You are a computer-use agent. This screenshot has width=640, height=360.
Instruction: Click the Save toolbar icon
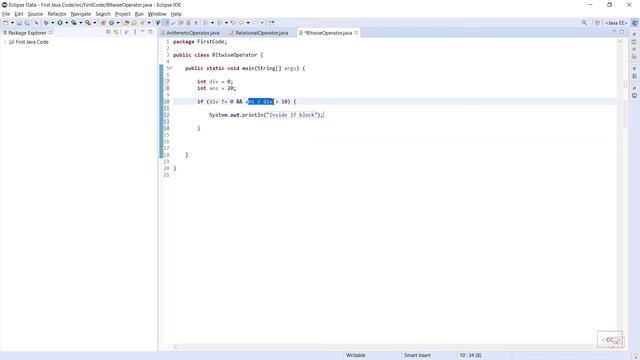19,23
